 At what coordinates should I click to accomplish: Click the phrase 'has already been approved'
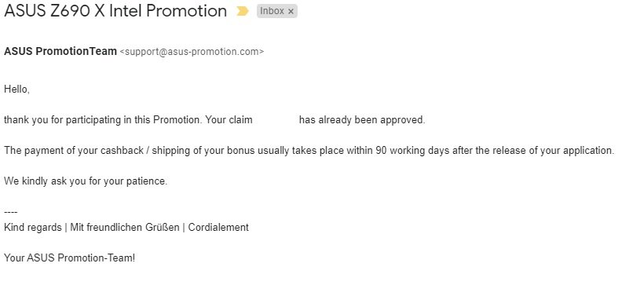tap(361, 120)
